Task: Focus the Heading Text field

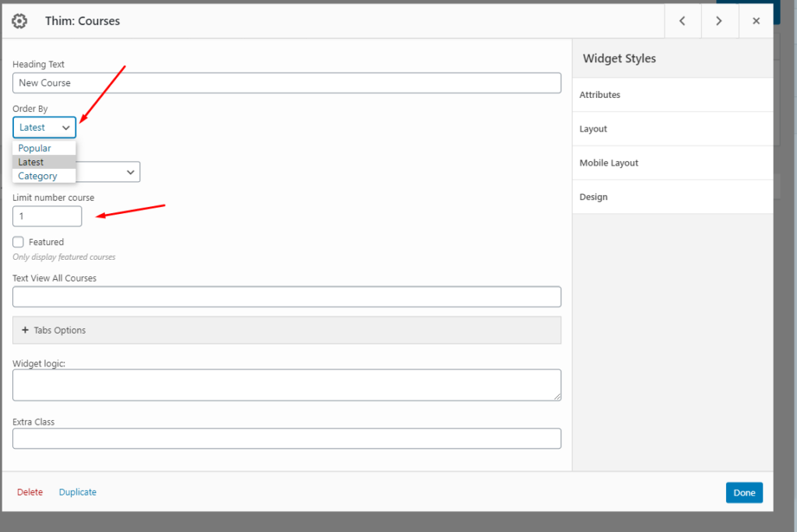Action: tap(286, 82)
